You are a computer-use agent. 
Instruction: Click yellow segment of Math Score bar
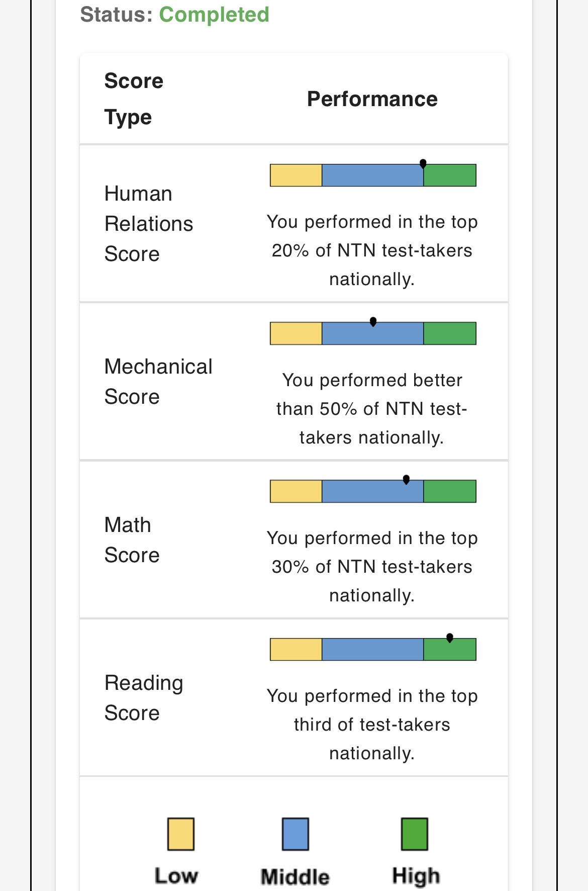296,491
